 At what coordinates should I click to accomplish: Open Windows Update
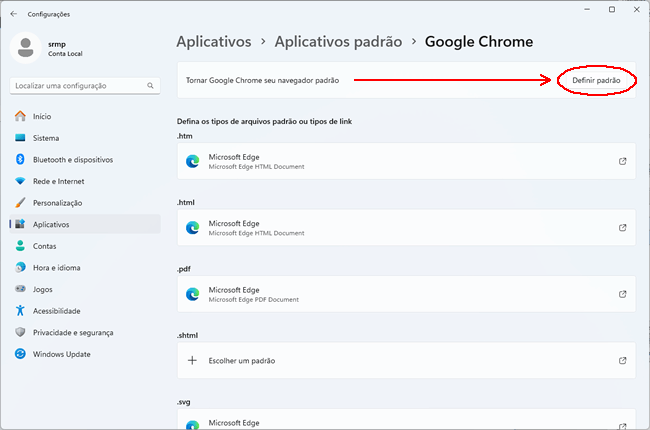tap(85, 354)
